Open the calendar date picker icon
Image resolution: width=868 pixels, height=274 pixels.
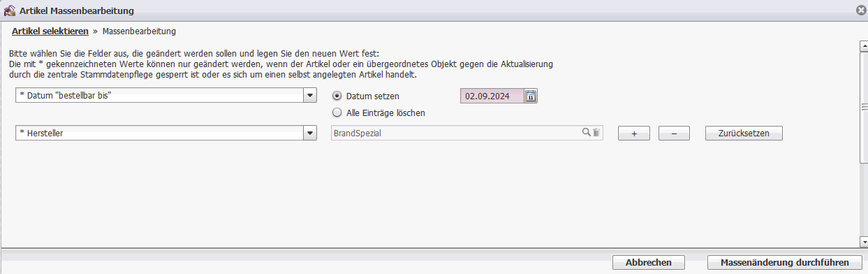pyautogui.click(x=530, y=96)
